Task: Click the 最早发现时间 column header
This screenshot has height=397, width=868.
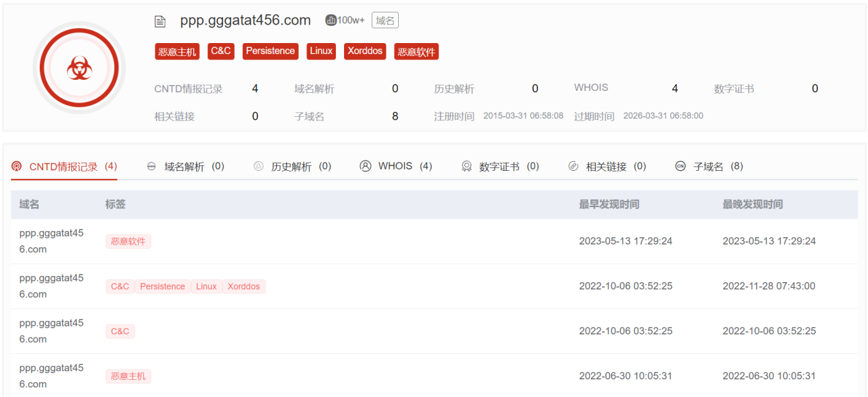Action: click(x=609, y=204)
